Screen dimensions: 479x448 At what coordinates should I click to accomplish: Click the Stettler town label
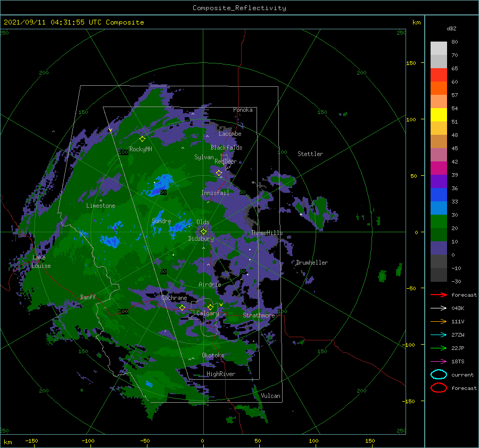coord(310,154)
